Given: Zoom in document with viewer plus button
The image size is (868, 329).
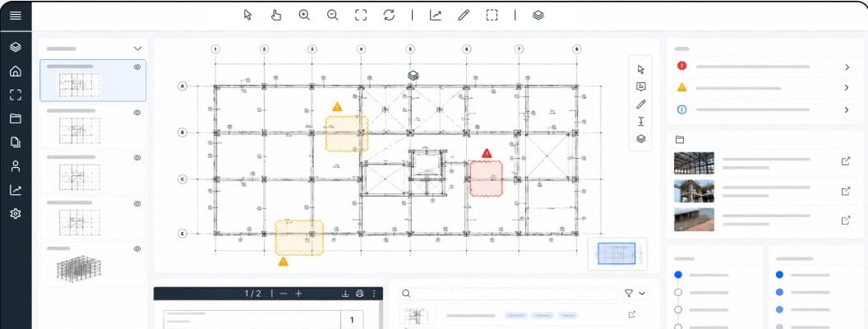Looking at the screenshot, I should tap(298, 294).
